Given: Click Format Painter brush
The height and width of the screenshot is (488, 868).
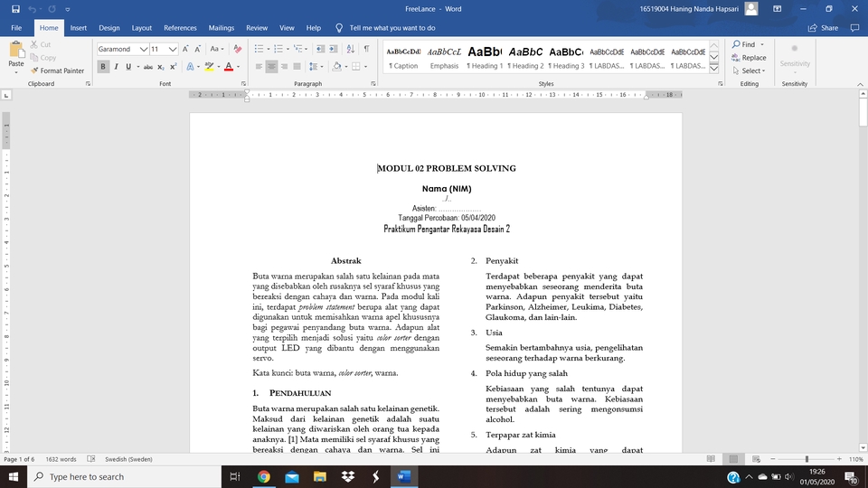Looking at the screenshot, I should click(57, 70).
